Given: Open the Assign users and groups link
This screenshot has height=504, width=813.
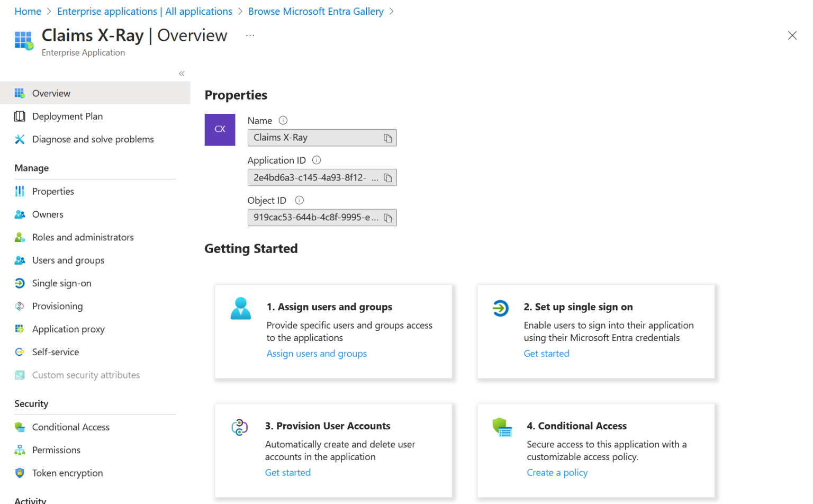Looking at the screenshot, I should [x=317, y=353].
